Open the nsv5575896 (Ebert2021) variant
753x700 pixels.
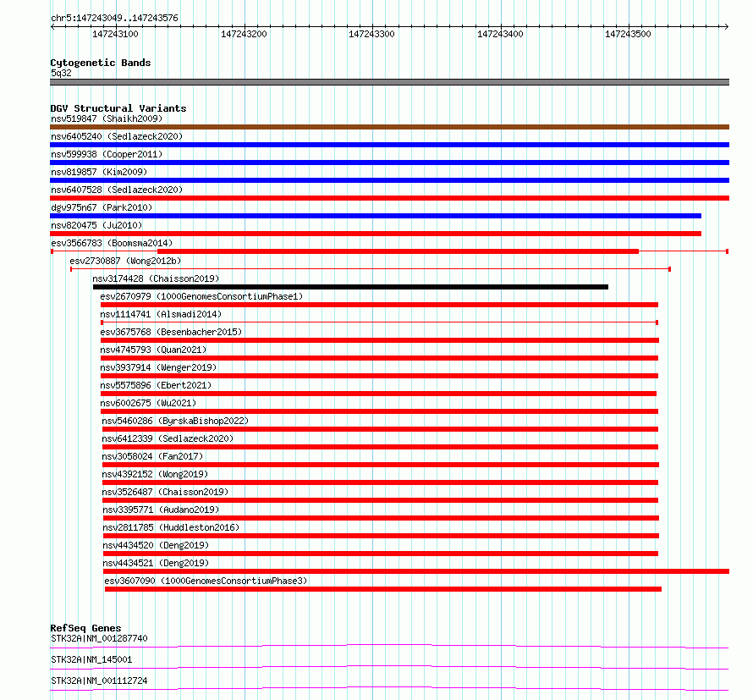(156, 385)
